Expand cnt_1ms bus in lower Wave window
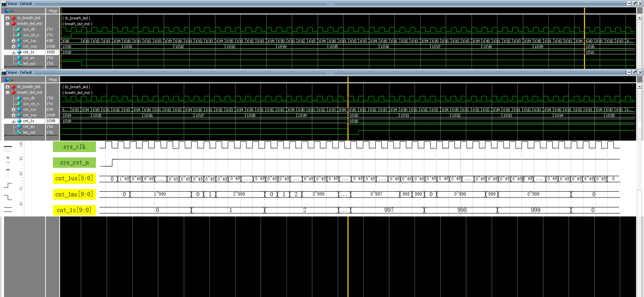This screenshot has width=644, height=297. (13, 115)
